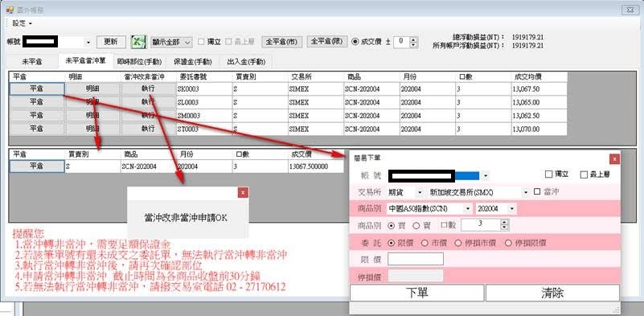Switch to the 出入金(手動) tab
Image resolution: width=644 pixels, height=316 pixels.
pos(247,62)
